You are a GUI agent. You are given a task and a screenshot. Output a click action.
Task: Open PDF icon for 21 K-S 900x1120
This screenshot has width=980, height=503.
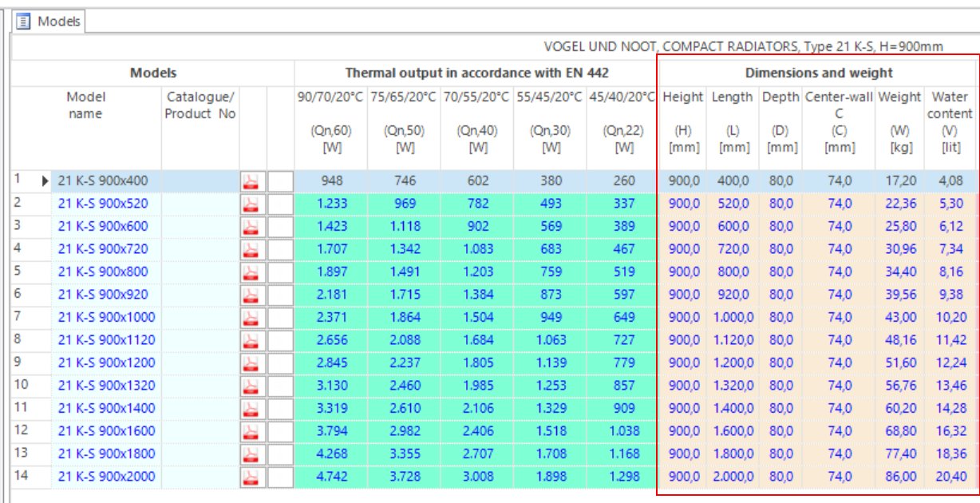[x=251, y=340]
